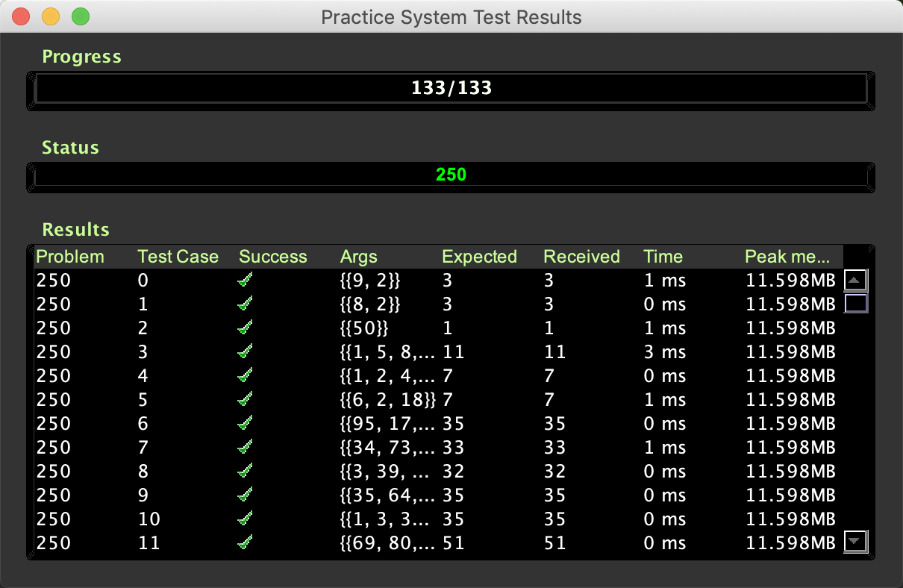Click the green checkmark for test case 9

[x=244, y=495]
